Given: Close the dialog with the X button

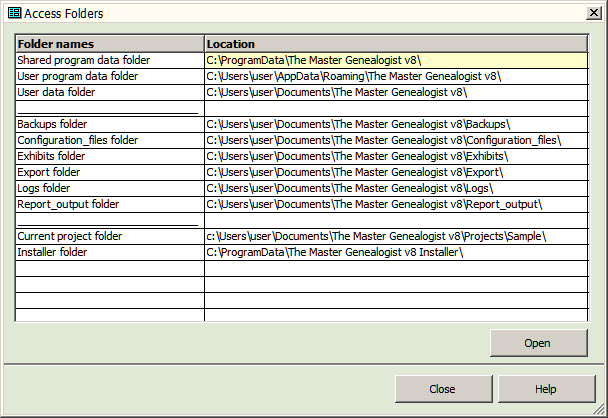Looking at the screenshot, I should [594, 13].
